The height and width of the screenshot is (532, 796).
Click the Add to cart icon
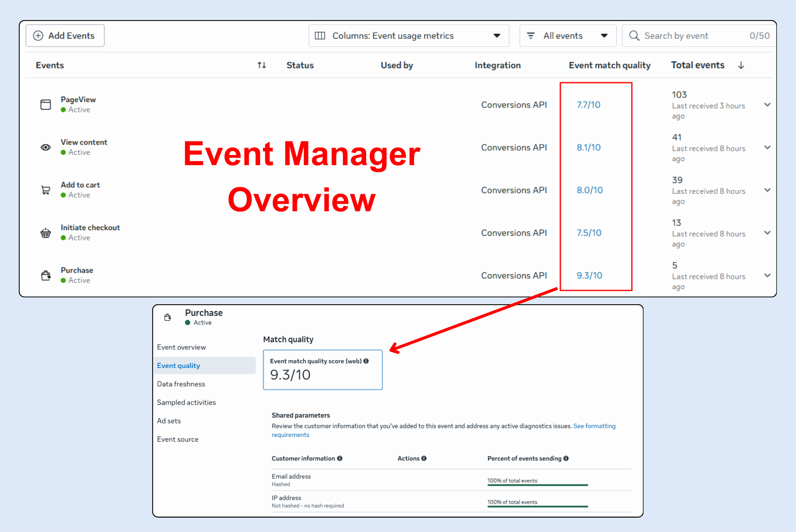coord(46,190)
